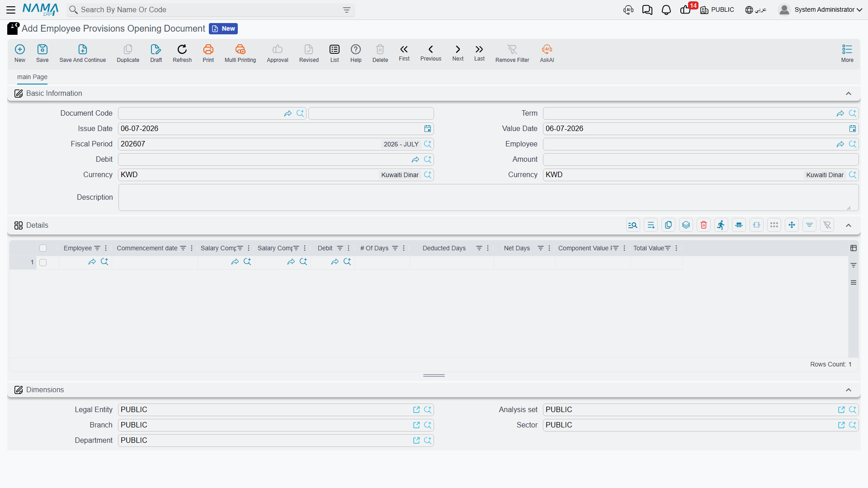Collapse the Basic Information section
This screenshot has height=488, width=868.
(849, 94)
